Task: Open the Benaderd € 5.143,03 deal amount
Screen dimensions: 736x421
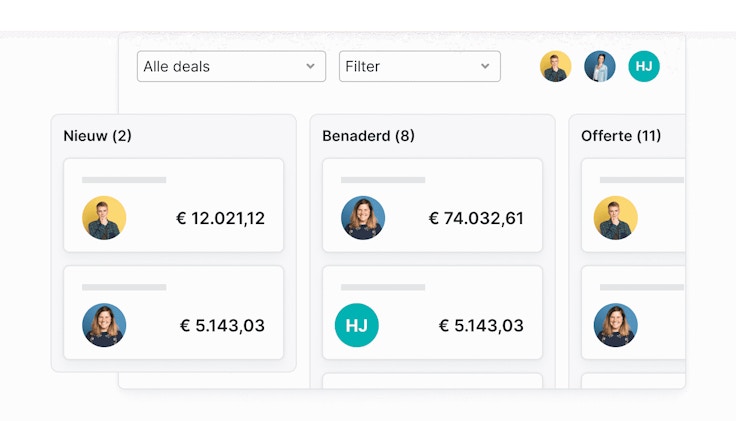Action: point(481,325)
